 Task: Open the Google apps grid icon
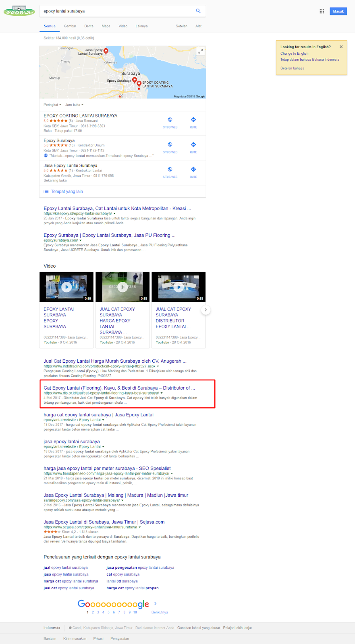pos(322,11)
